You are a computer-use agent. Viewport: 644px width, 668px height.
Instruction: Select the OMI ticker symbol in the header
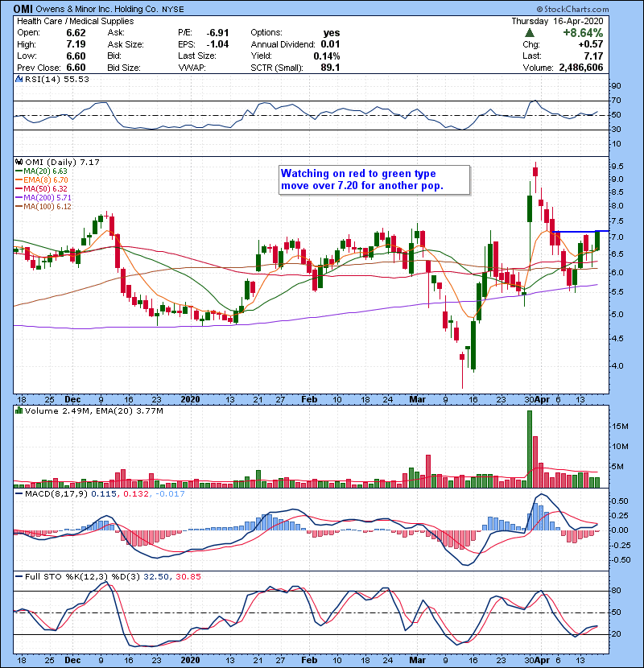click(x=23, y=9)
